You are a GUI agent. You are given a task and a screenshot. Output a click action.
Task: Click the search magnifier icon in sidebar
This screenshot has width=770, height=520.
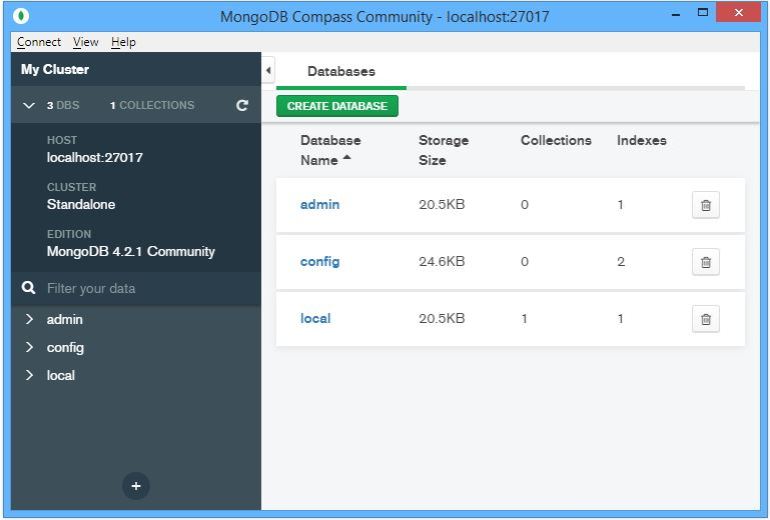pos(29,288)
